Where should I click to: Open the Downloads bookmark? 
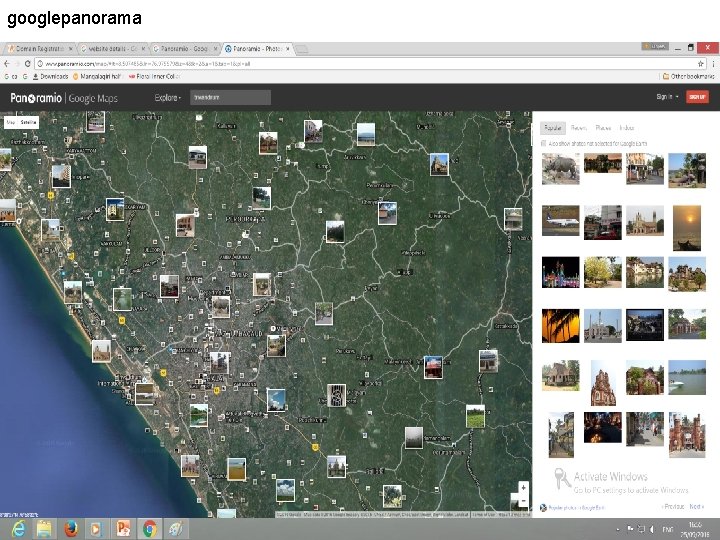tap(51, 77)
